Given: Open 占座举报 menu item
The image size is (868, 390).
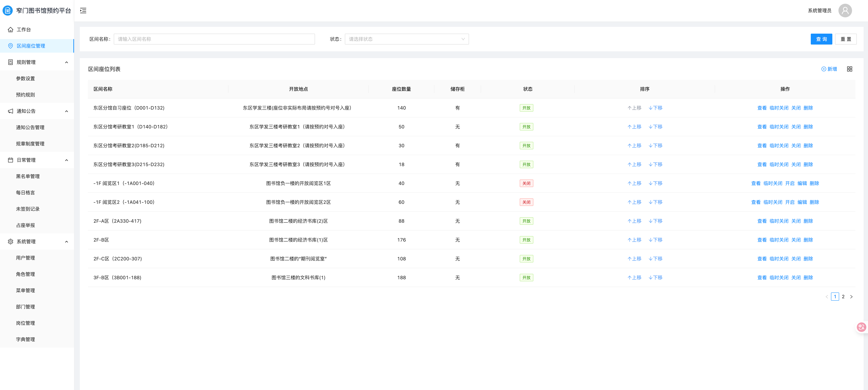Looking at the screenshot, I should pos(25,225).
